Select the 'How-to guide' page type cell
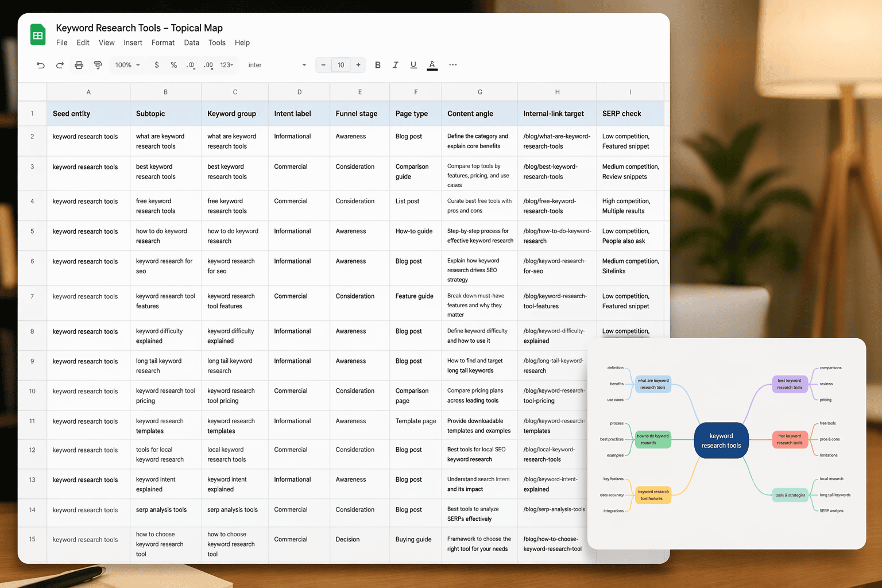The height and width of the screenshot is (588, 882). click(416, 236)
